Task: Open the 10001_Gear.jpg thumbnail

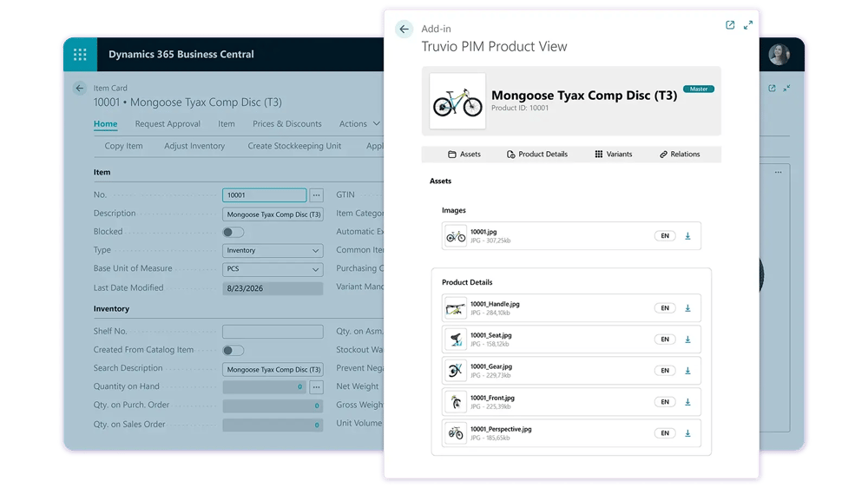Action: pos(456,371)
